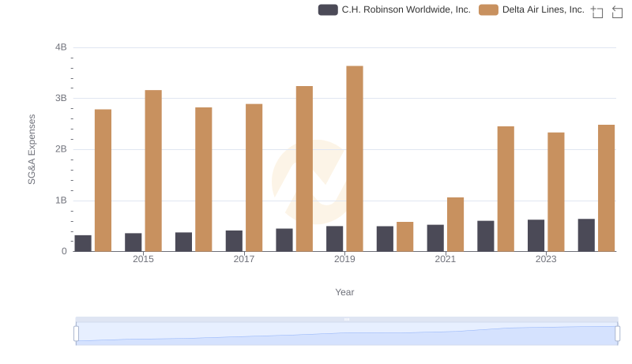This screenshot has width=632, height=364.
Task: Click the '2B' y-axis label
Action: tap(61, 149)
